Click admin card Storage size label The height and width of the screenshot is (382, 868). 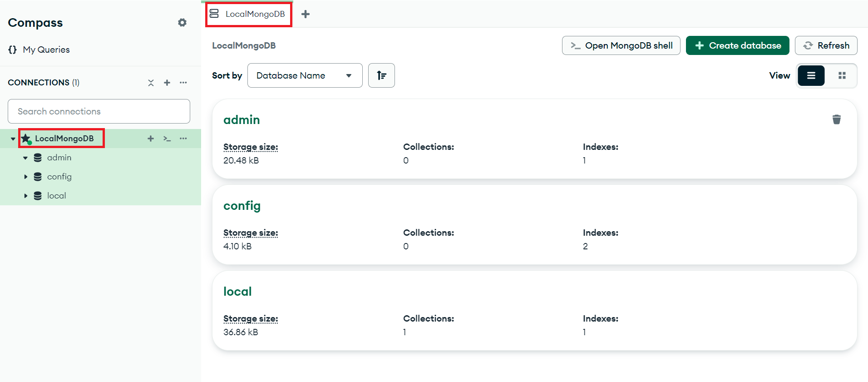click(251, 147)
